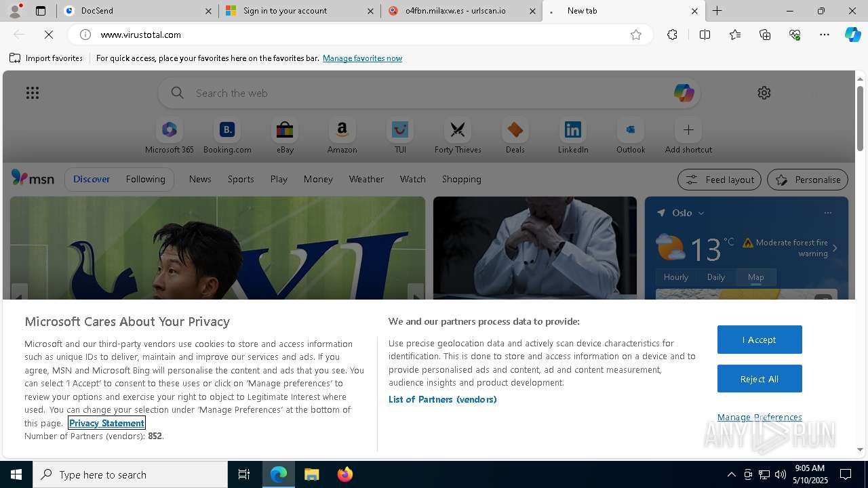This screenshot has height=488, width=868.
Task: Select the Discover feed tab
Action: pos(92,179)
